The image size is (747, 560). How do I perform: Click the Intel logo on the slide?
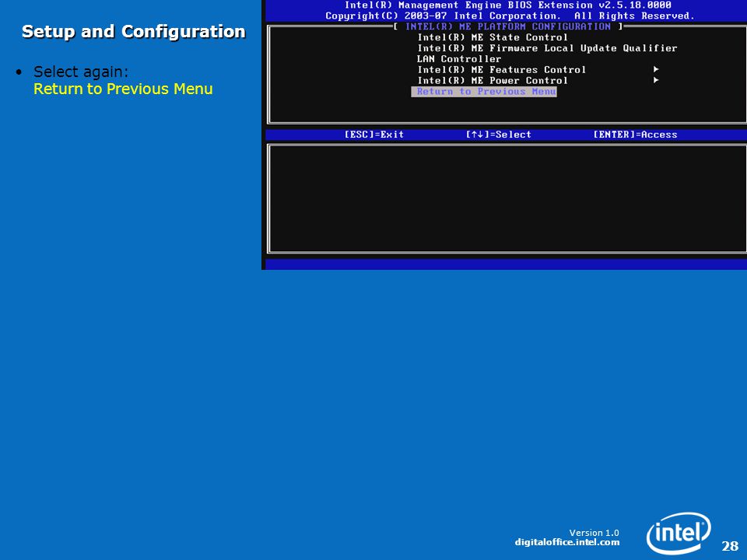click(x=679, y=533)
